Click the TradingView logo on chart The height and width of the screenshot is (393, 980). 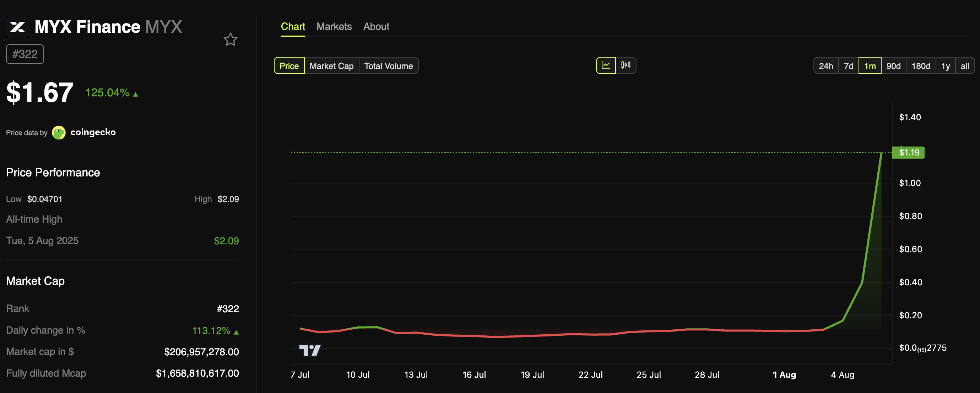point(310,350)
